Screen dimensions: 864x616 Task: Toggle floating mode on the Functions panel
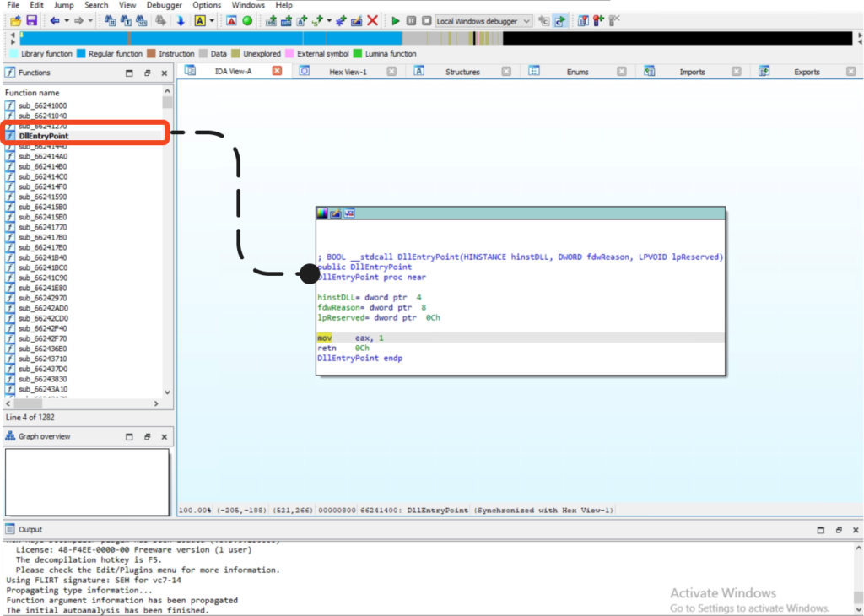[145, 73]
